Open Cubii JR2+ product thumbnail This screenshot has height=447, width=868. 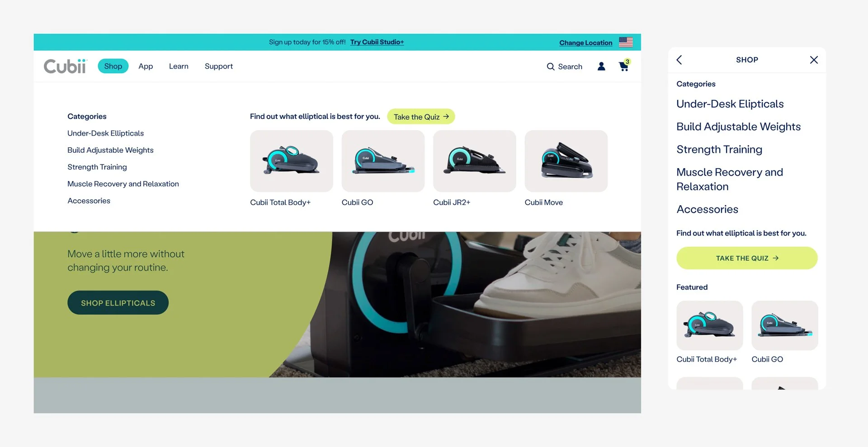point(475,161)
